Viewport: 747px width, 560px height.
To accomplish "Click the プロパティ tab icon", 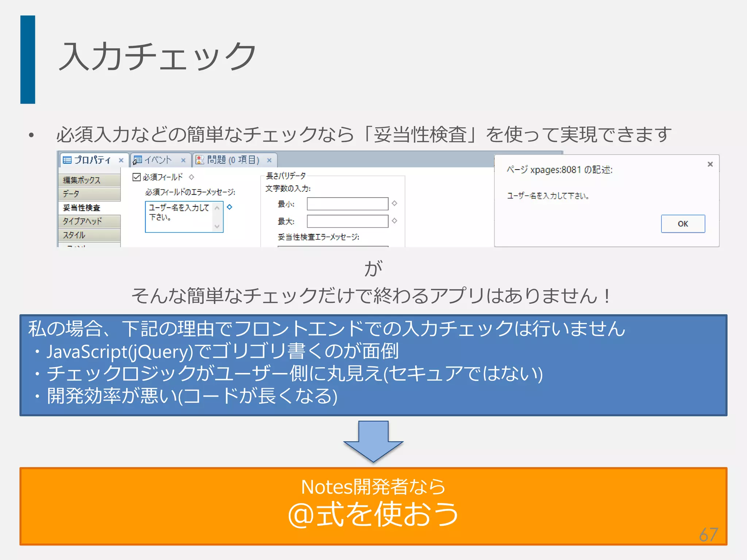I will pyautogui.click(x=67, y=160).
